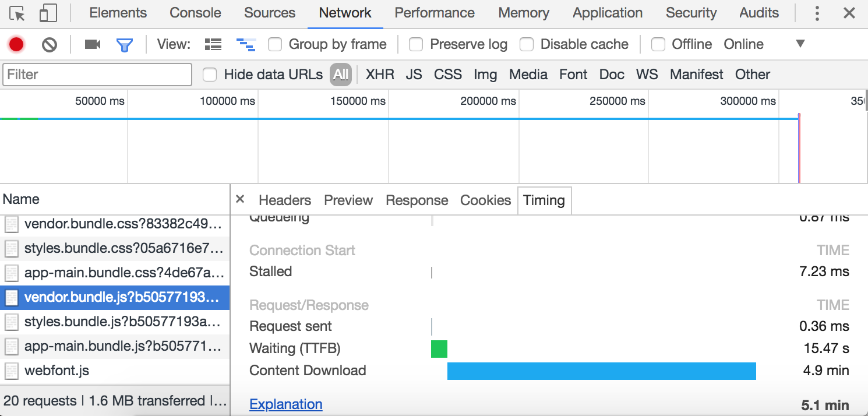
Task: Toggle the waterfall overview icon
Action: pyautogui.click(x=246, y=44)
